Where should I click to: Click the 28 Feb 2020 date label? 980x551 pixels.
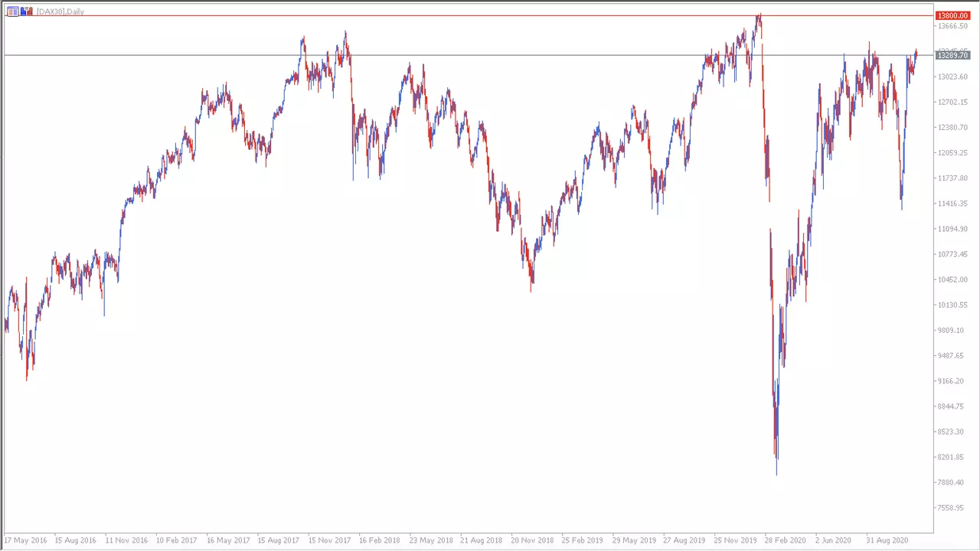tap(786, 540)
